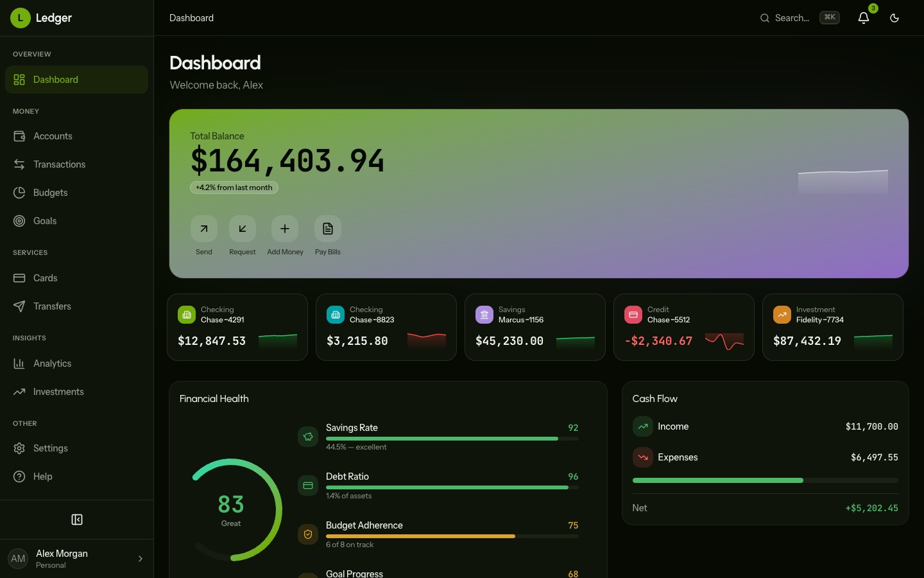
Task: Open Transactions in the sidebar
Action: [x=77, y=164]
